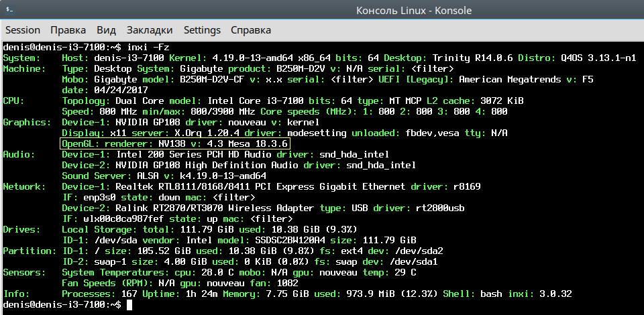Click the 'Audio:' section label
This screenshot has height=315, width=644.
[x=19, y=154]
